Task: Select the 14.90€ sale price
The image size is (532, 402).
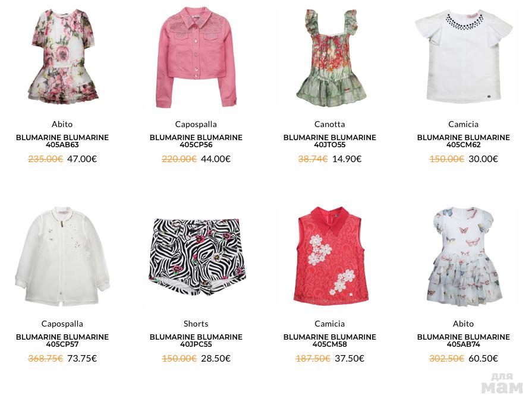Action: [347, 159]
